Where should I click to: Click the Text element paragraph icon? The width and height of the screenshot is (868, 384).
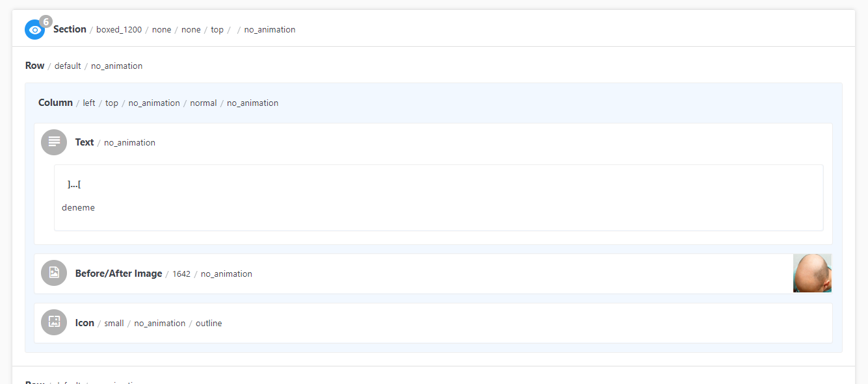pyautogui.click(x=54, y=142)
